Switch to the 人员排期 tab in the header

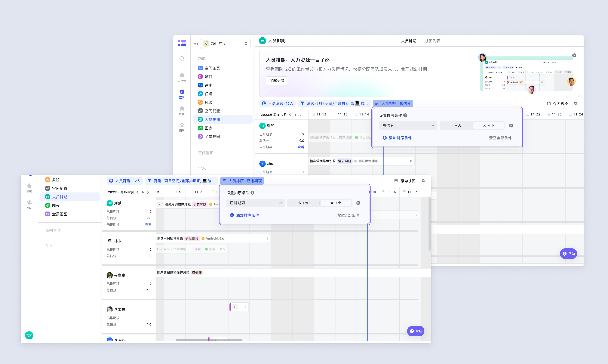click(409, 41)
